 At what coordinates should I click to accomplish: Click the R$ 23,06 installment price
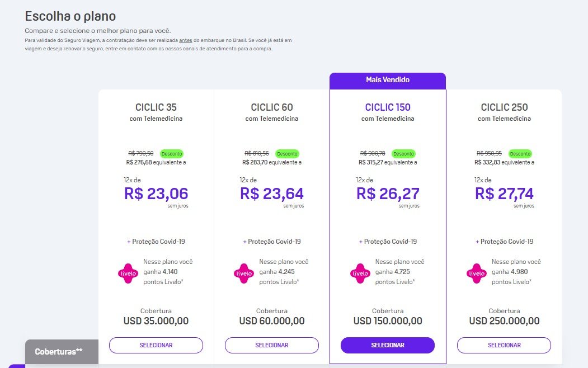click(156, 194)
